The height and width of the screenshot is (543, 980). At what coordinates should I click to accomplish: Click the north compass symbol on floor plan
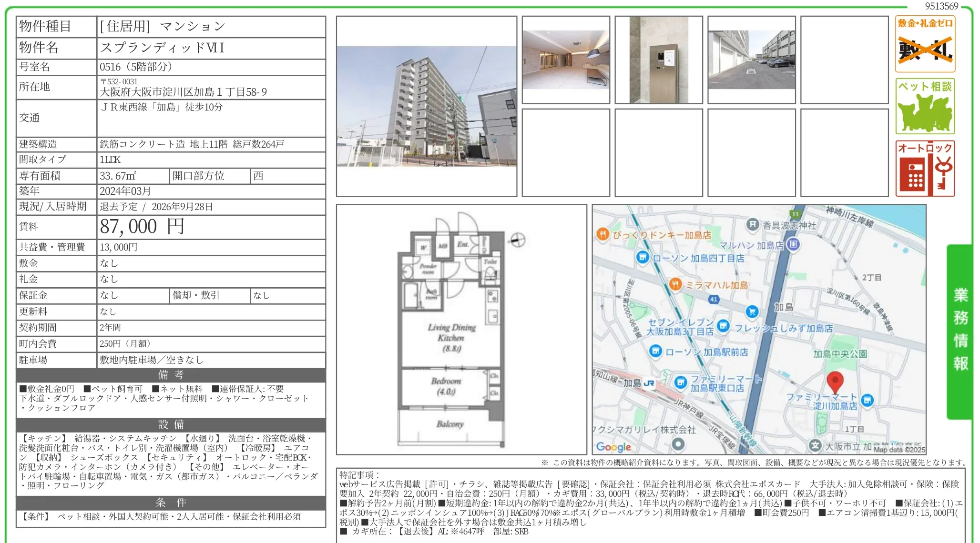[x=518, y=240]
